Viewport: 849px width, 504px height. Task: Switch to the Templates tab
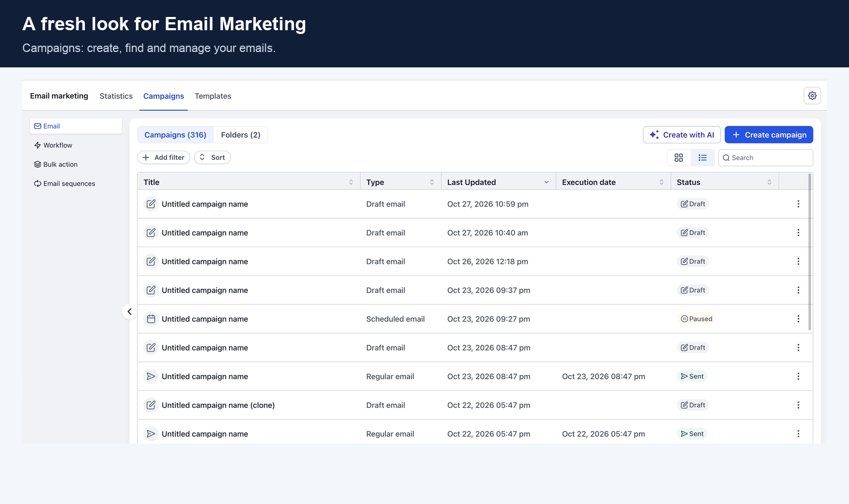[x=213, y=96]
